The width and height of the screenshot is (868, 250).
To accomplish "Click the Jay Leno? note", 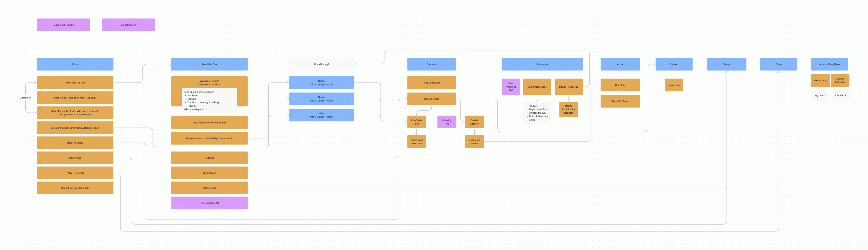I will coord(819,96).
